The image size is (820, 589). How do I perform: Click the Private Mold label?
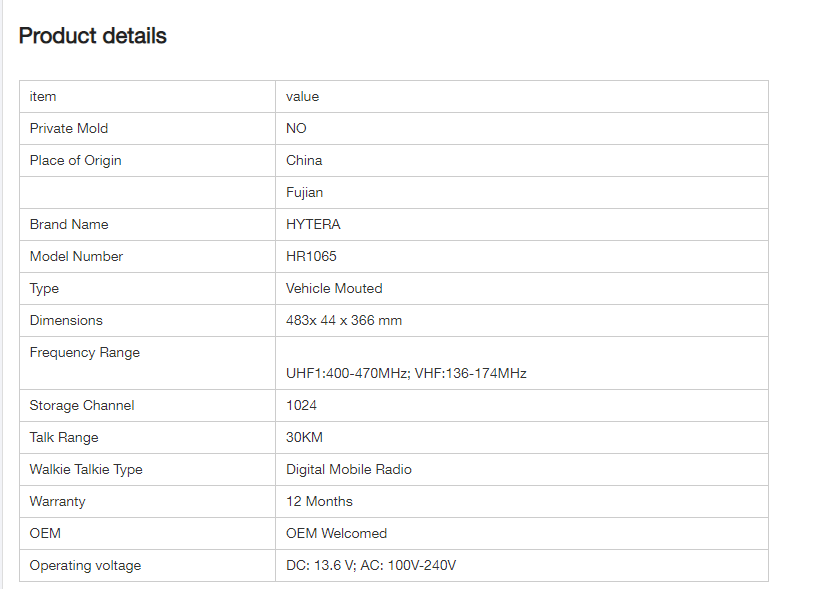pyautogui.click(x=69, y=128)
